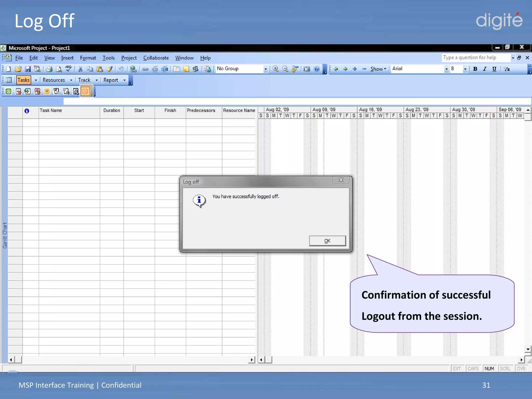The image size is (532, 399).
Task: Click the Tasks guide button
Action: (24, 80)
